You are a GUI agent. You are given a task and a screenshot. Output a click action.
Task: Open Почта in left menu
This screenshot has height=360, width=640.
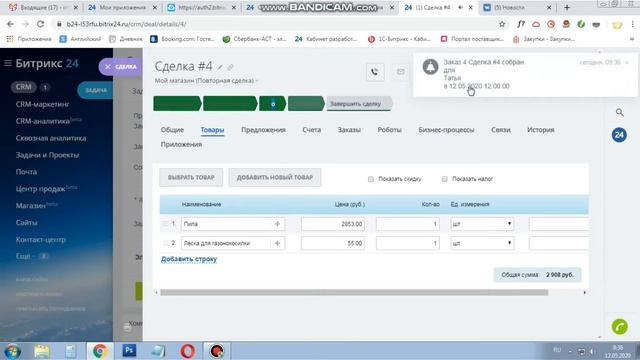26,172
